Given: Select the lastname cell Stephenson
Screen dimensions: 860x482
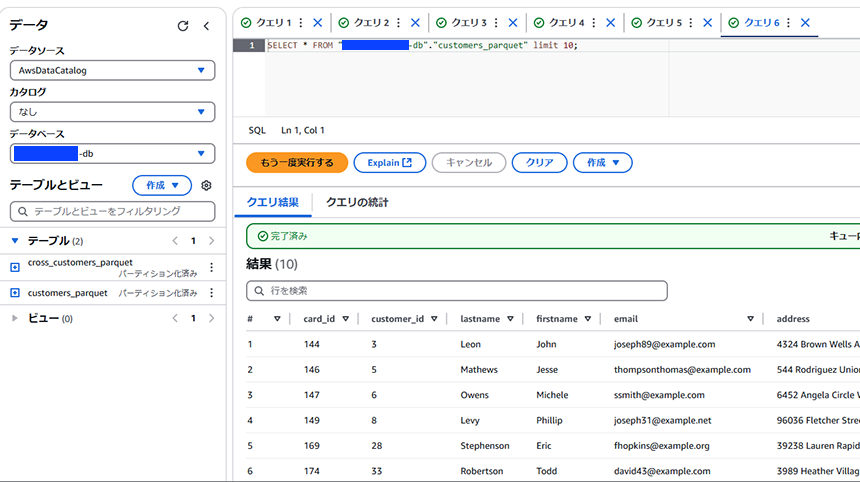Looking at the screenshot, I should coord(485,446).
